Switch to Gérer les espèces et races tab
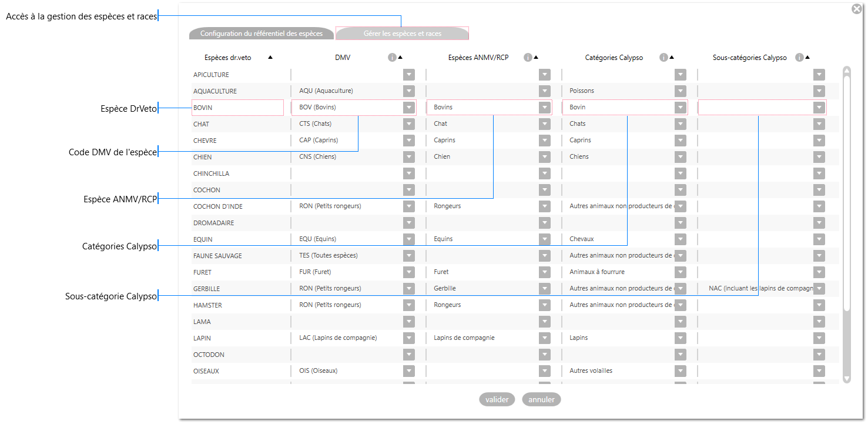This screenshot has height=424, width=868. pyautogui.click(x=402, y=34)
